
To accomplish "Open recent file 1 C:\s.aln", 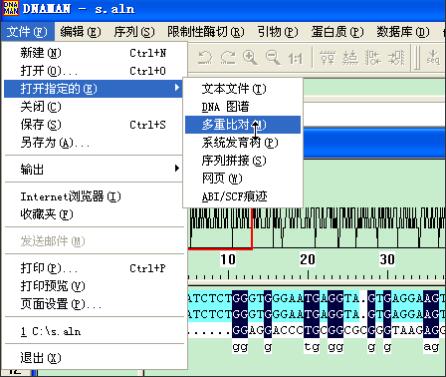I will (x=93, y=331).
